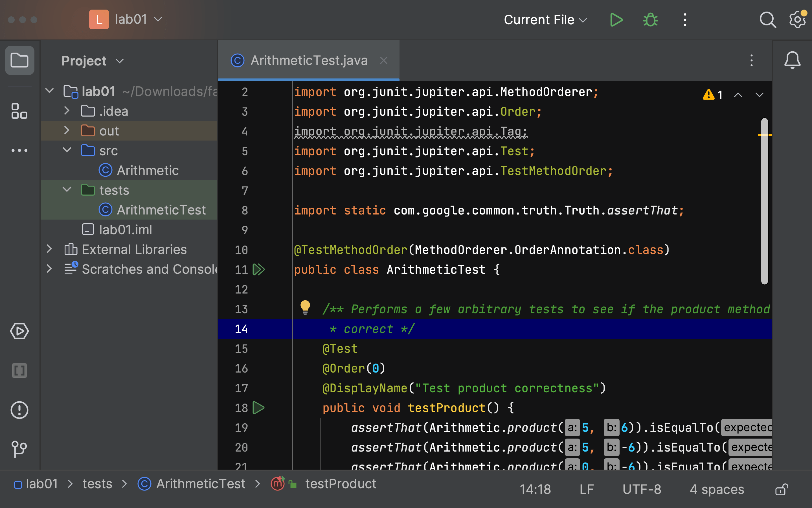Start debugging with the bug icon

650,19
